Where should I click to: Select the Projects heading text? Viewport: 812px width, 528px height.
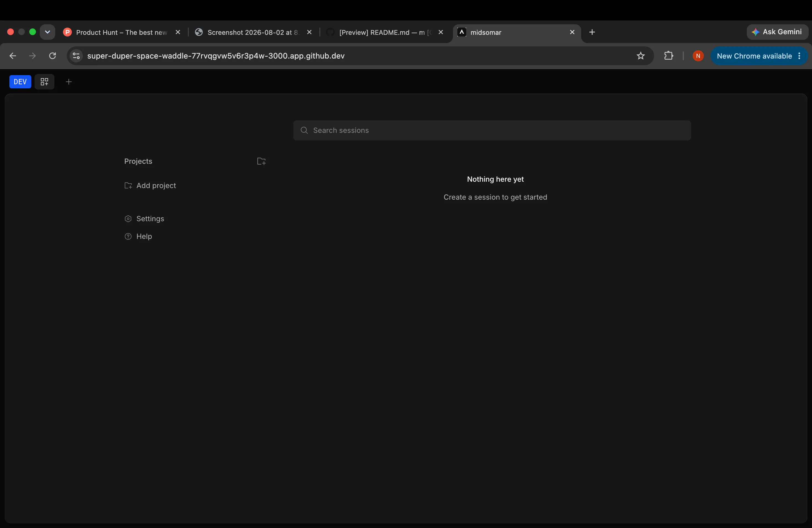point(138,161)
